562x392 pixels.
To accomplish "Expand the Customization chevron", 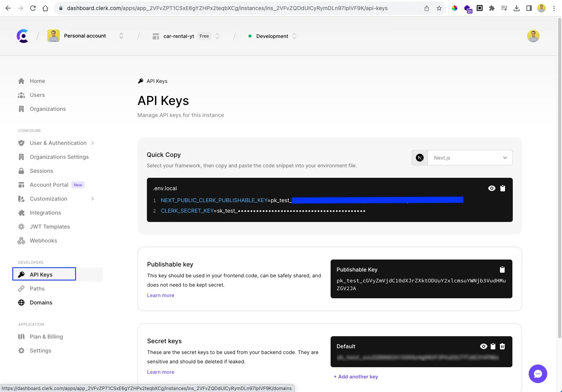I will (93, 199).
